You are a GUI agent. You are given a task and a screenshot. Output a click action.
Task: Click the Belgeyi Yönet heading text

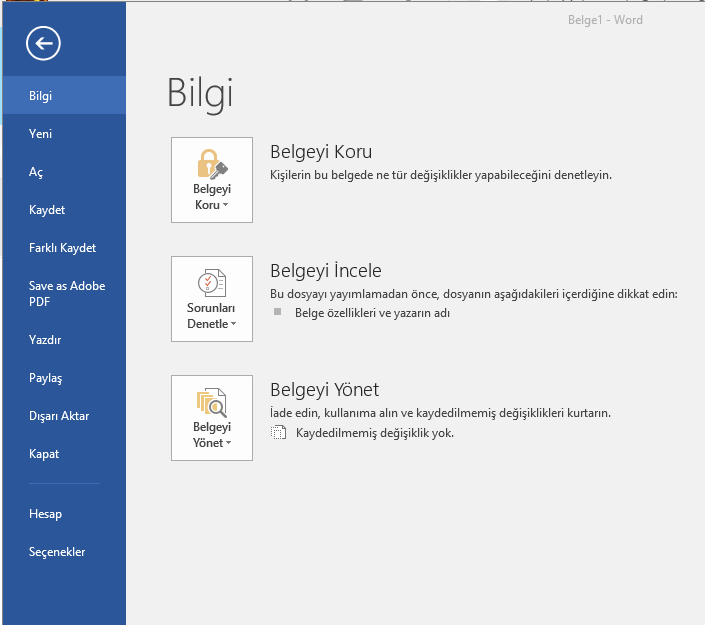pos(325,390)
